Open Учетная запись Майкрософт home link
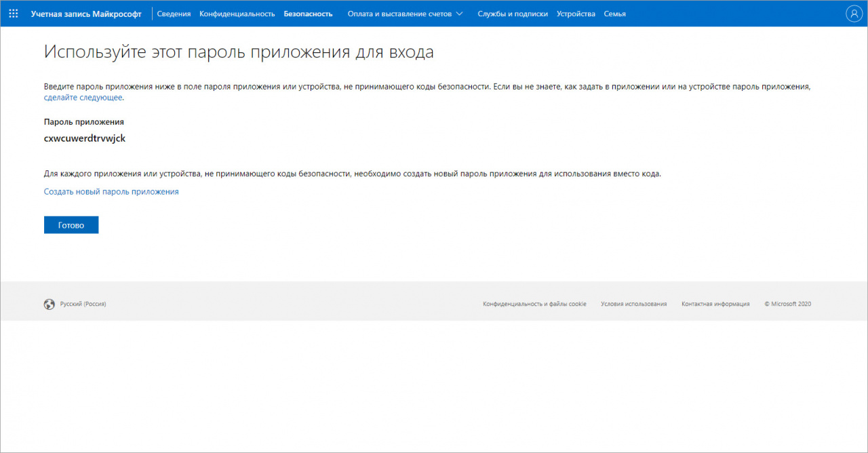 pos(86,14)
